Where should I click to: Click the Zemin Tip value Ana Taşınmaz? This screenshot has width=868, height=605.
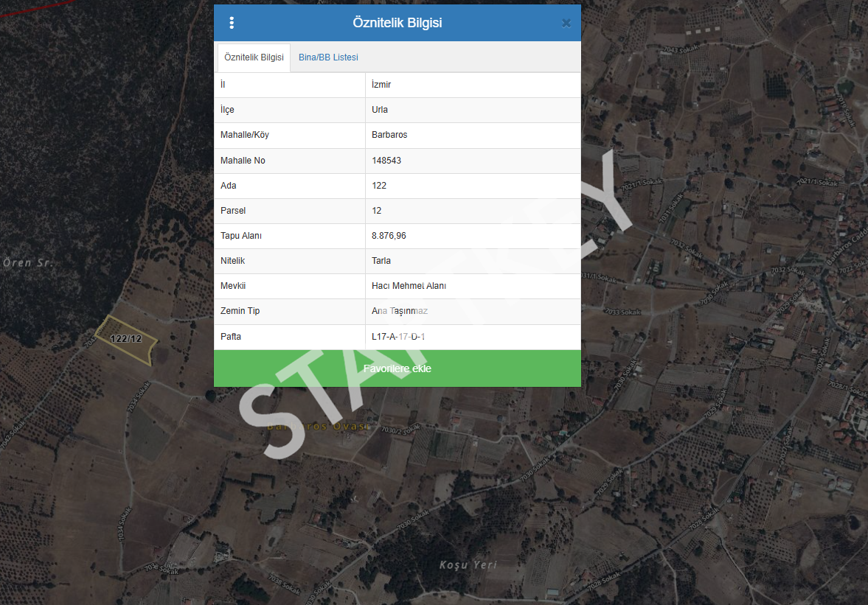[x=399, y=311]
